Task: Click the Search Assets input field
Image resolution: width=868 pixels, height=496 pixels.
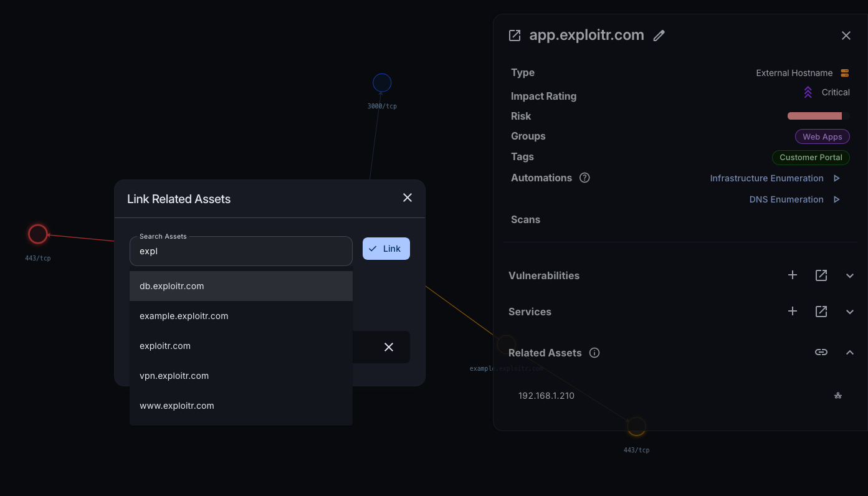Action: [241, 251]
